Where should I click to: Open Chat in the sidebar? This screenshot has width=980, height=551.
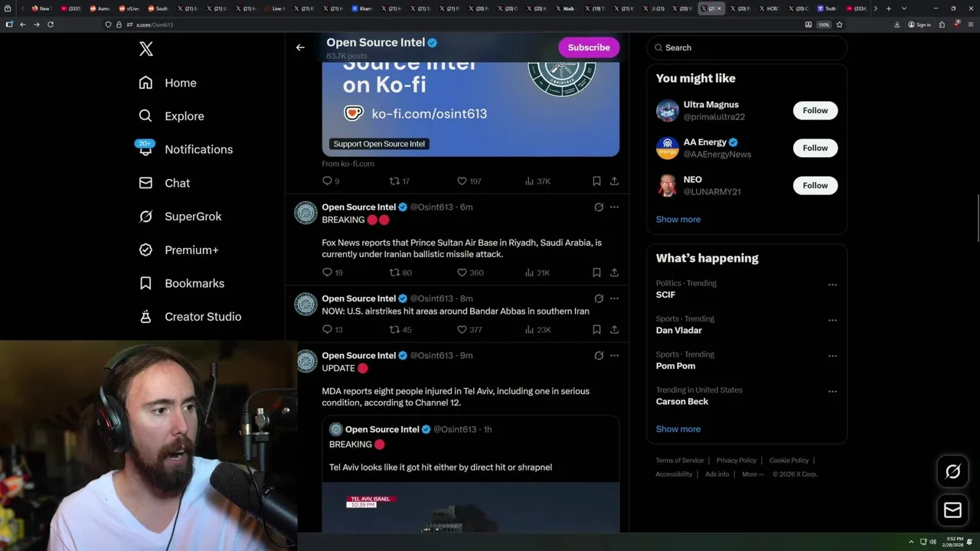(165, 183)
